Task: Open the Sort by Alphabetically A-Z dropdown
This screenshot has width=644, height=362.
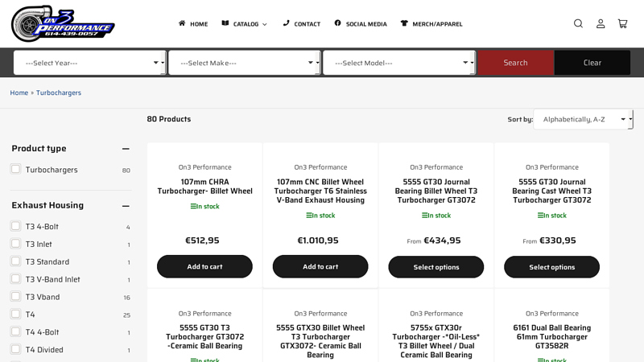Action: tap(583, 119)
